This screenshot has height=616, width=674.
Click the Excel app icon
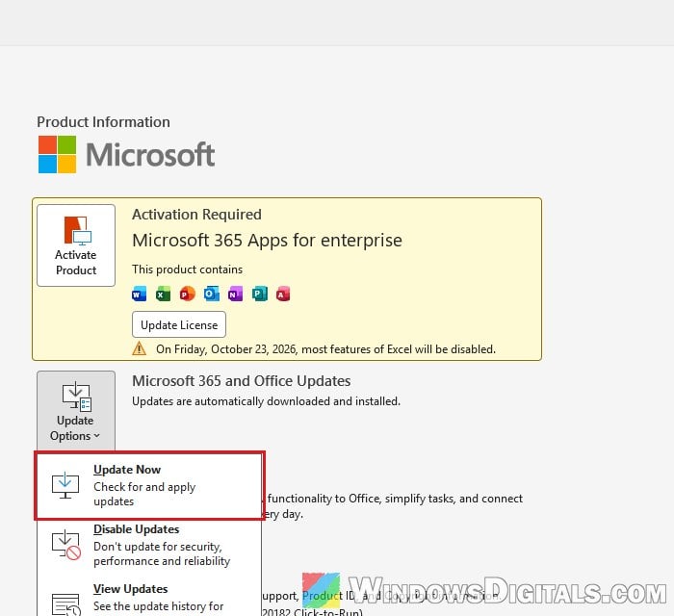163,294
